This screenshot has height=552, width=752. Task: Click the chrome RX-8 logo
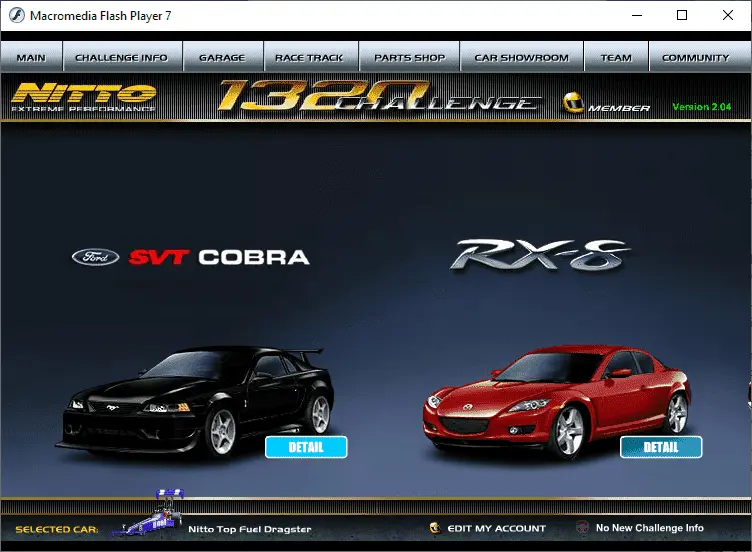click(541, 255)
